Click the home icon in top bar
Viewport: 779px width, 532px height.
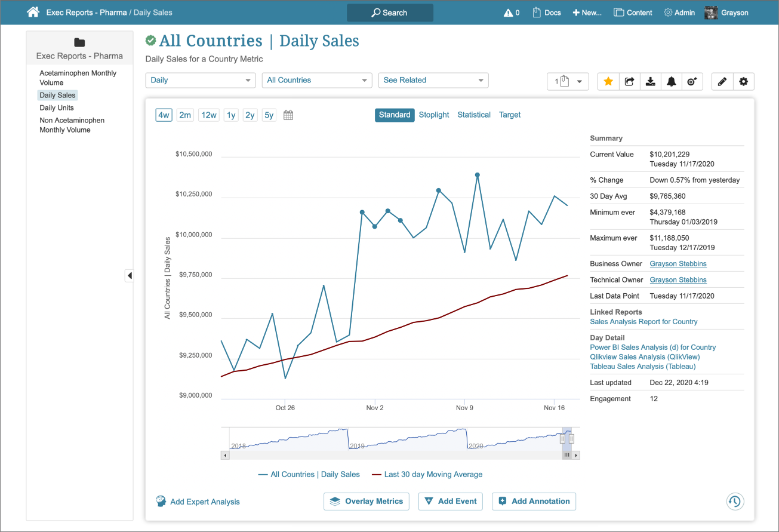point(33,12)
